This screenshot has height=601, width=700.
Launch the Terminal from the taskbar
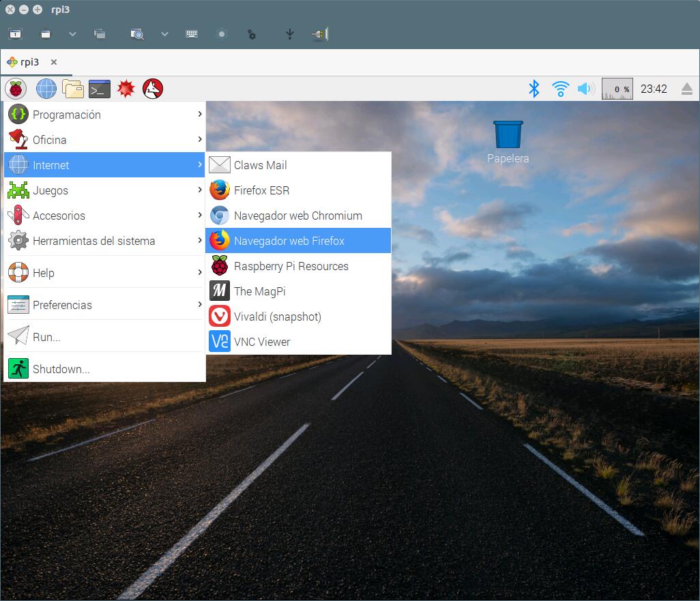(100, 89)
